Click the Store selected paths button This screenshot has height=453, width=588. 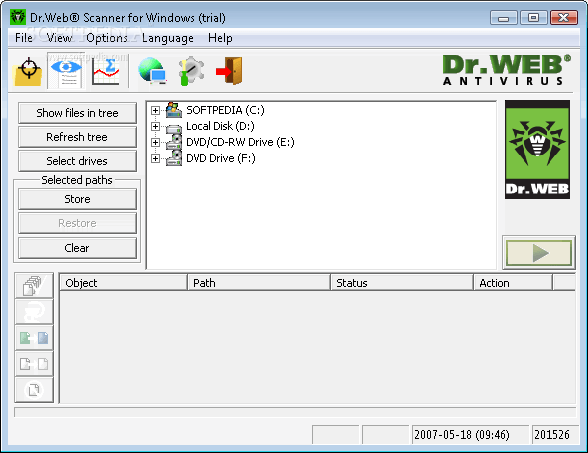[x=77, y=199]
